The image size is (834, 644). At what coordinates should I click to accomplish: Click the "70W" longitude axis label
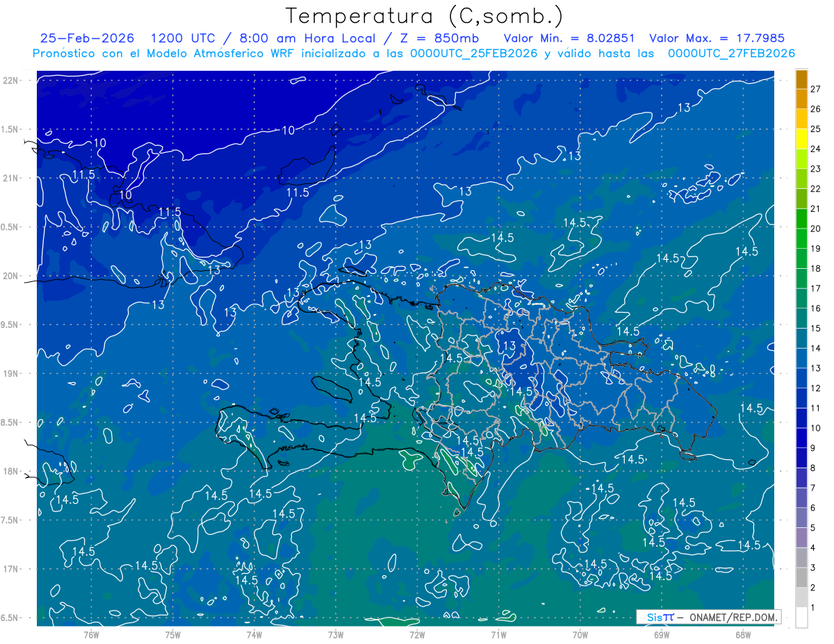(x=580, y=634)
